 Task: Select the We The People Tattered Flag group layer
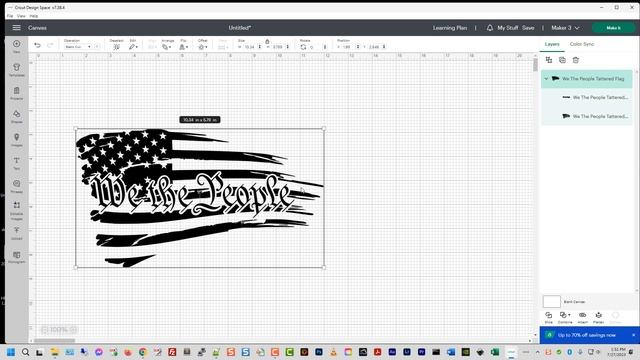point(587,79)
